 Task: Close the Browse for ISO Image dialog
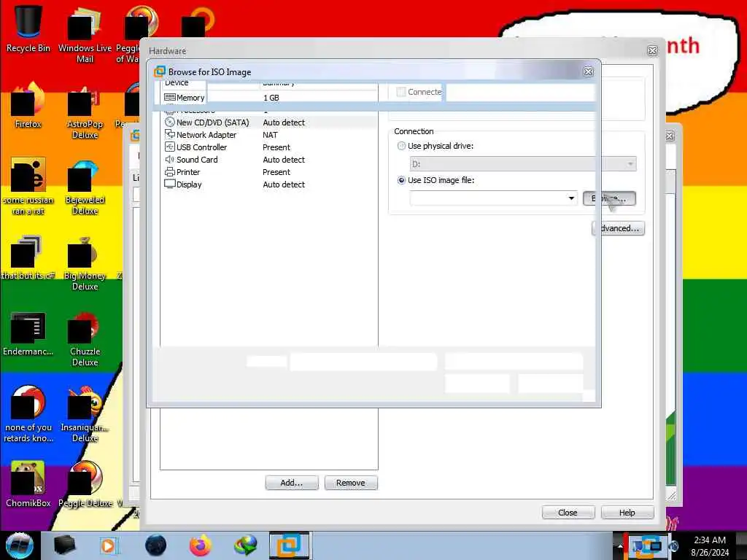[x=589, y=71]
